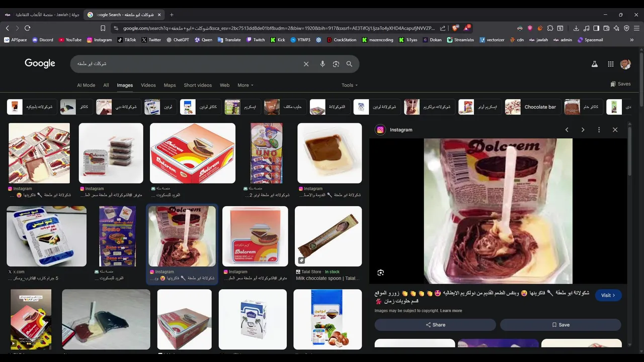
Task: Click the Visit button in preview panel
Action: point(608,295)
